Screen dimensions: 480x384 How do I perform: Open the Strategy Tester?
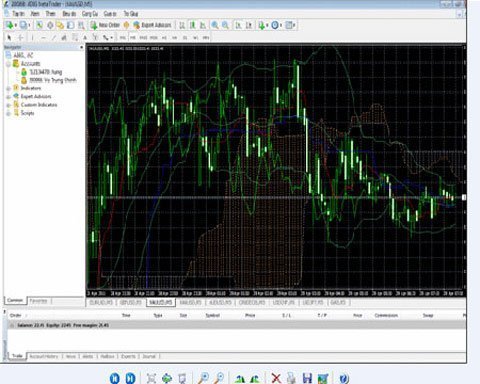[81, 25]
